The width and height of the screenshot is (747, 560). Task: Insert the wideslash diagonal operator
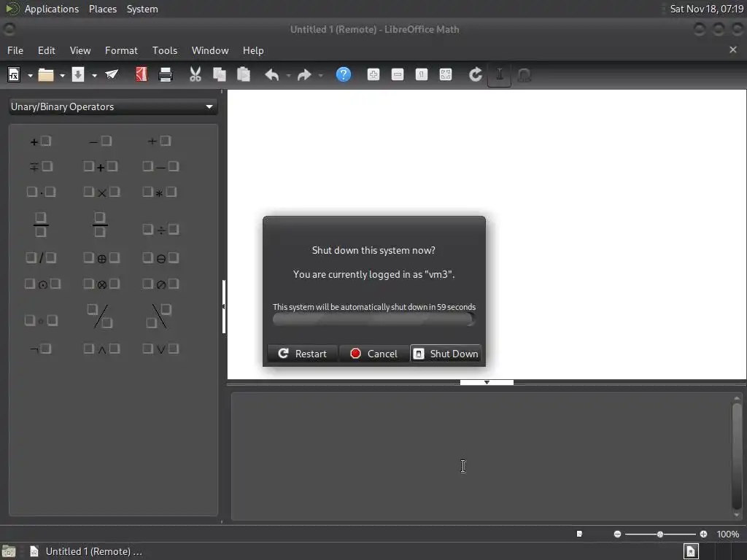click(100, 316)
